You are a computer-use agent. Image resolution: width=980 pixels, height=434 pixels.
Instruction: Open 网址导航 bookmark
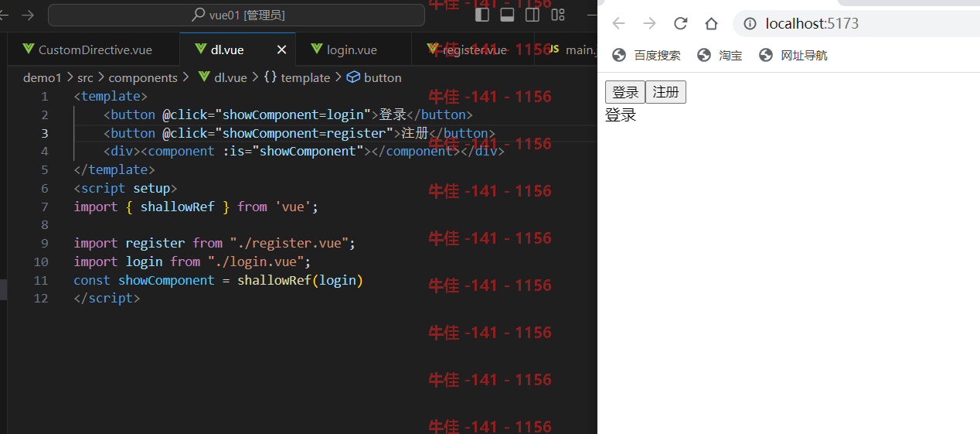(793, 55)
